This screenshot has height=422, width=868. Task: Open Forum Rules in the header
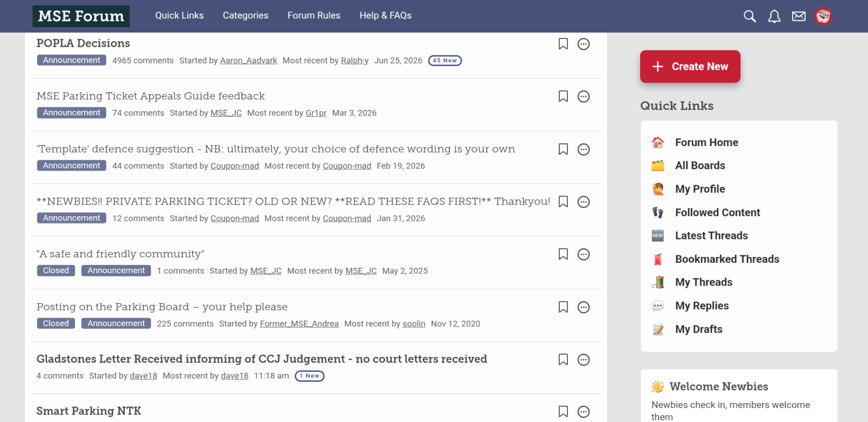point(314,16)
